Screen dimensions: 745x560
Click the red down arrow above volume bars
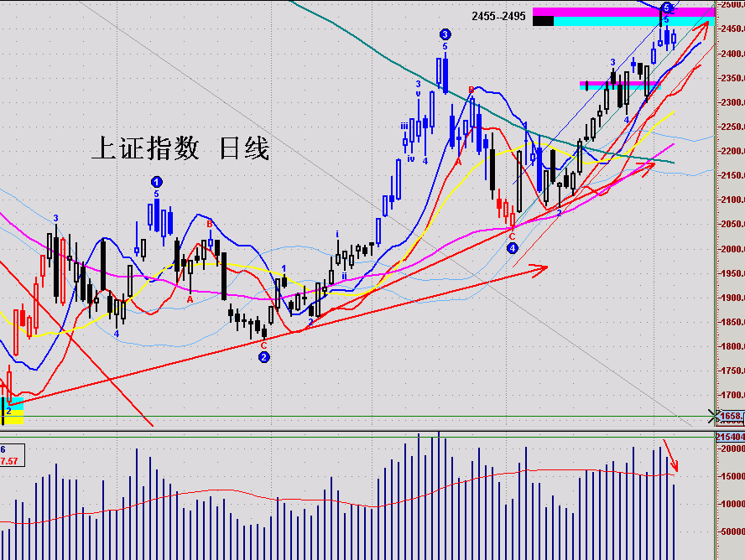[x=672, y=454]
